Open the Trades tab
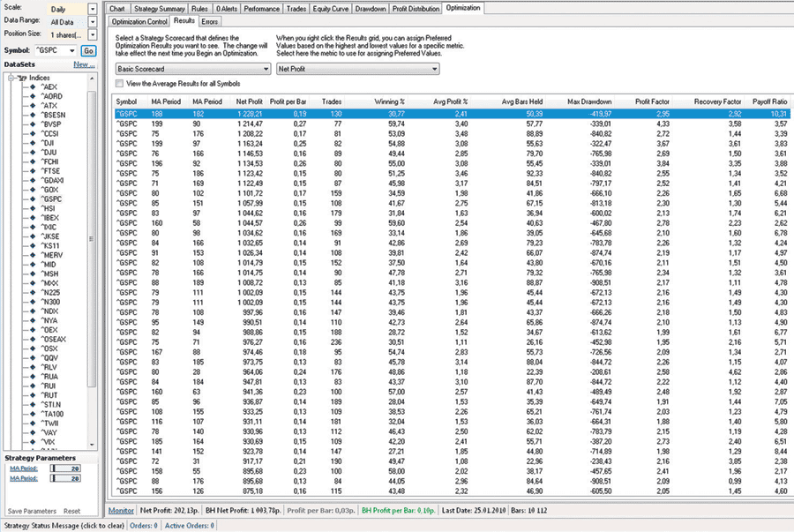This screenshot has height=532, width=794. coord(296,9)
